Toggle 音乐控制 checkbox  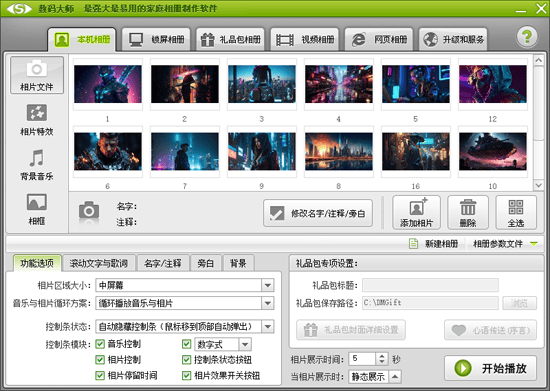100,344
